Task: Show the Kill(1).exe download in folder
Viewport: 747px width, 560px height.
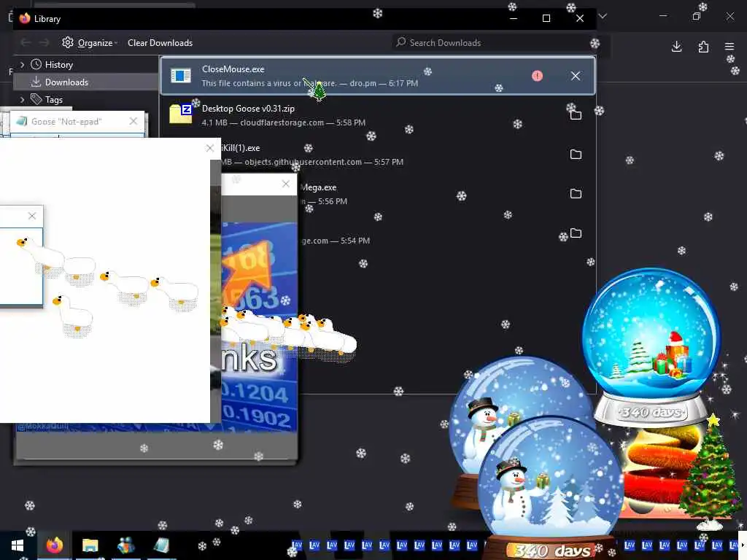Action: tap(576, 155)
